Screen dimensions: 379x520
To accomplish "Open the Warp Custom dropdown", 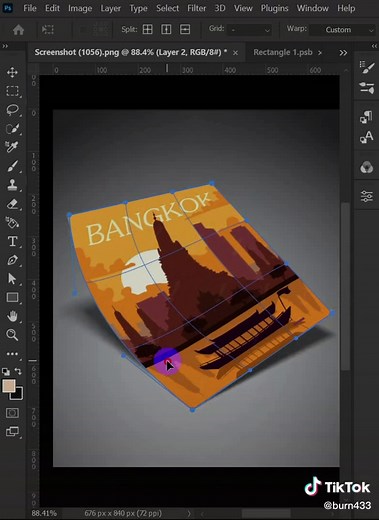I will pyautogui.click(x=342, y=30).
